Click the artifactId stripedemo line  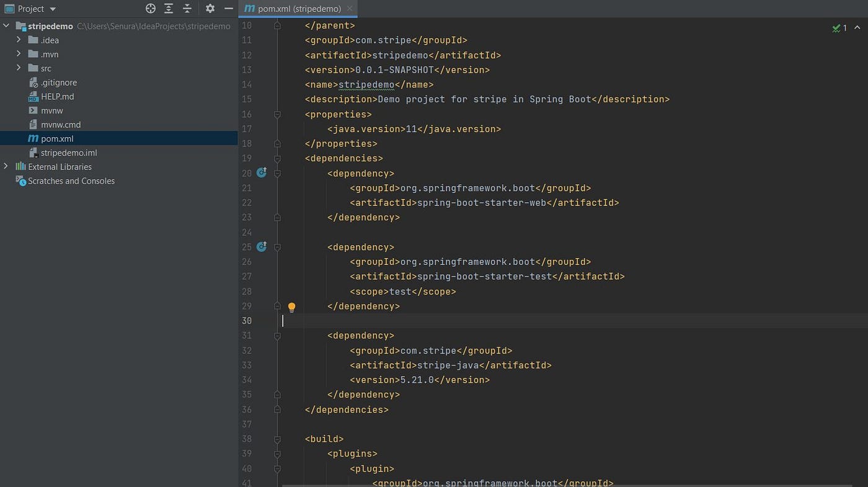click(403, 55)
